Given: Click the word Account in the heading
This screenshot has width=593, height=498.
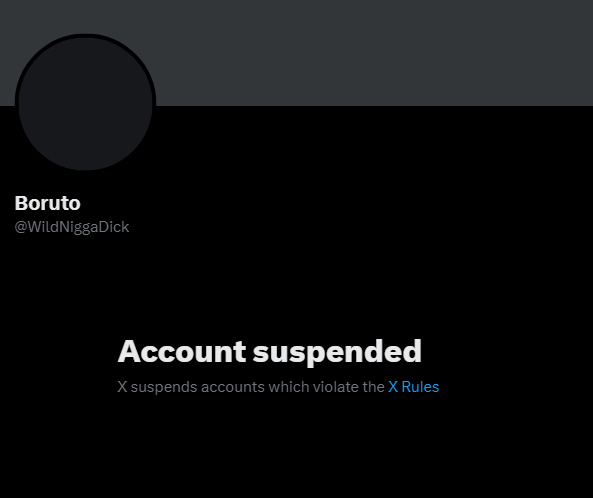Looking at the screenshot, I should [x=182, y=351].
